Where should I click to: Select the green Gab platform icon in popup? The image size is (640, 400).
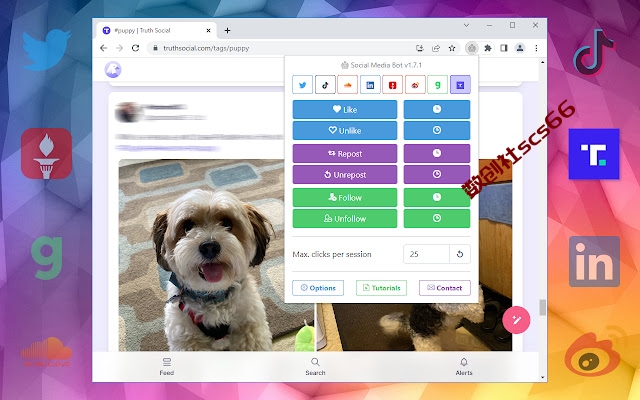point(438,85)
